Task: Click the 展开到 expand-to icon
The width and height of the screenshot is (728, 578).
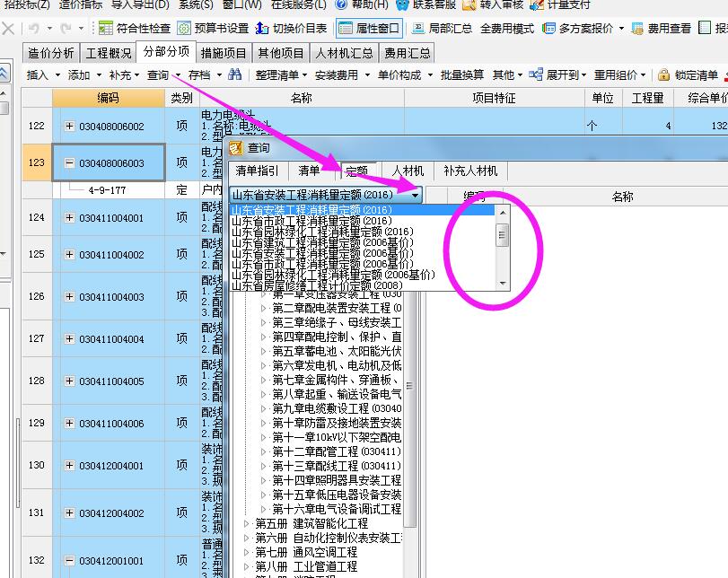Action: [x=535, y=74]
